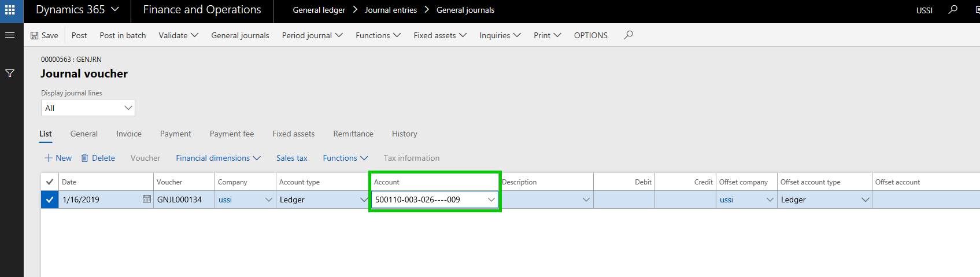Delete the selected journal line
Viewport: 980px width, 277px height.
coord(98,158)
